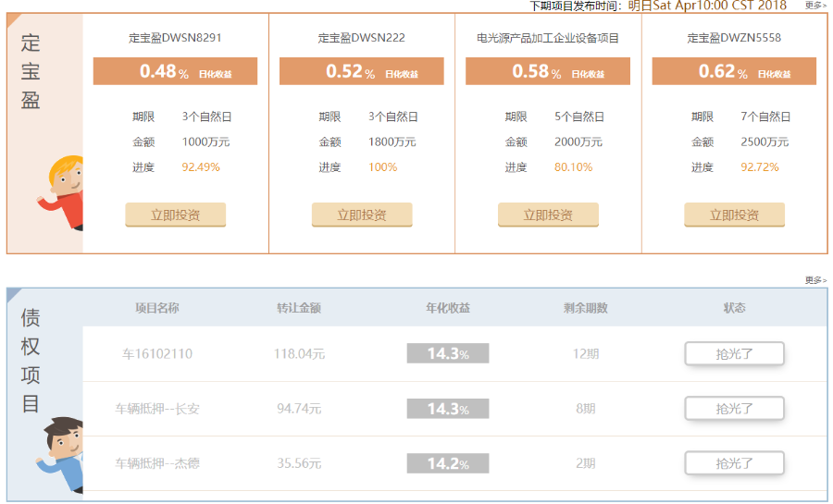Click the 14.3% badge for 车16102110
This screenshot has height=504, width=833.
(x=448, y=353)
